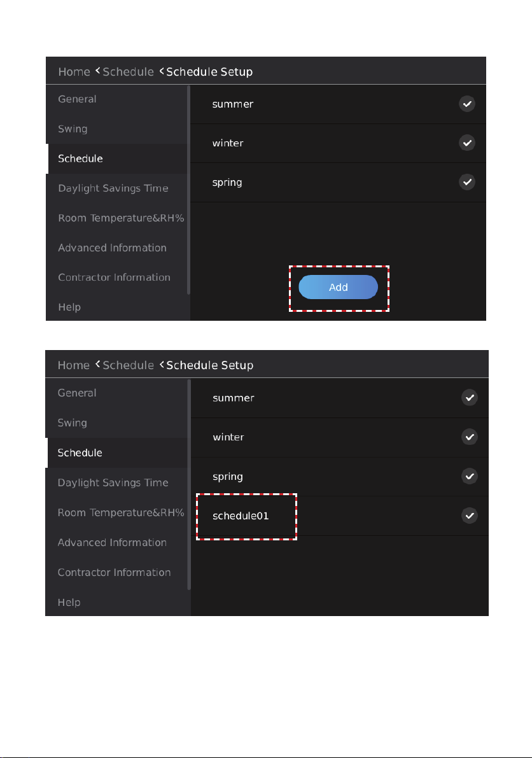Toggle the summer checkmark in top panel

(466, 104)
